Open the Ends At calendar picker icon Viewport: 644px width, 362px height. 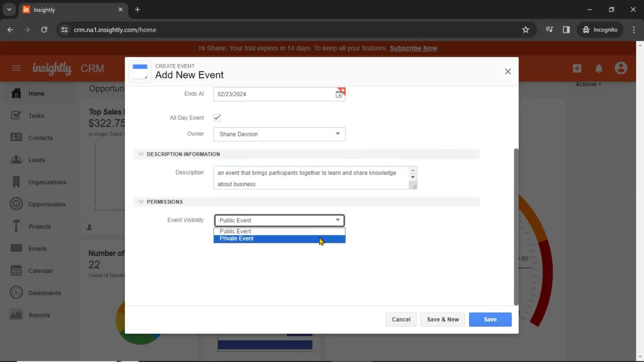tap(339, 94)
